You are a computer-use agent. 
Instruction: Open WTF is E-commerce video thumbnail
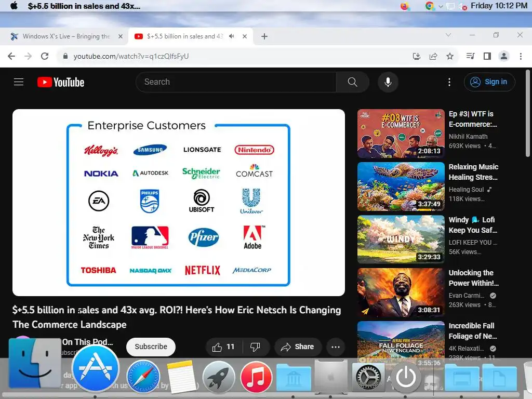(401, 134)
